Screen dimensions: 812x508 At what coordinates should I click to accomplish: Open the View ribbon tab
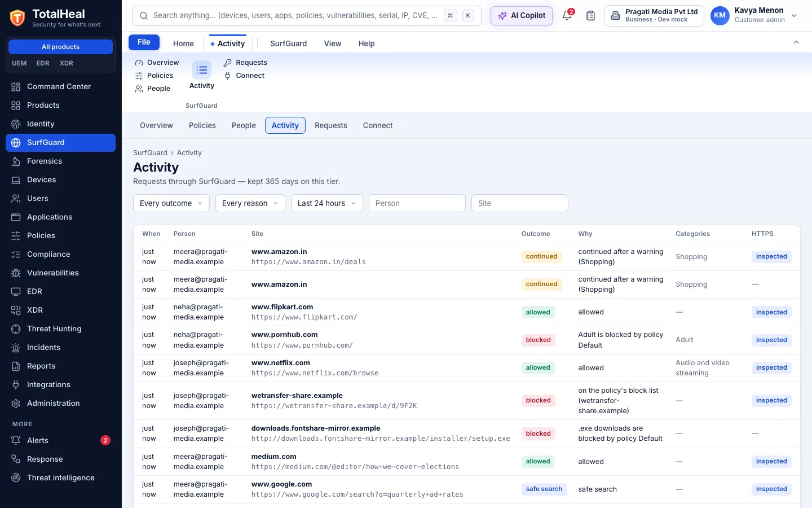(x=333, y=43)
